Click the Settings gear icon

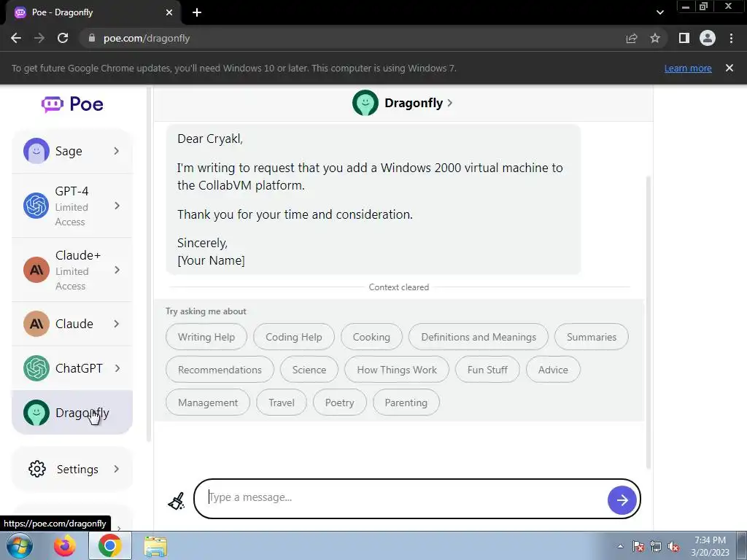tap(37, 469)
